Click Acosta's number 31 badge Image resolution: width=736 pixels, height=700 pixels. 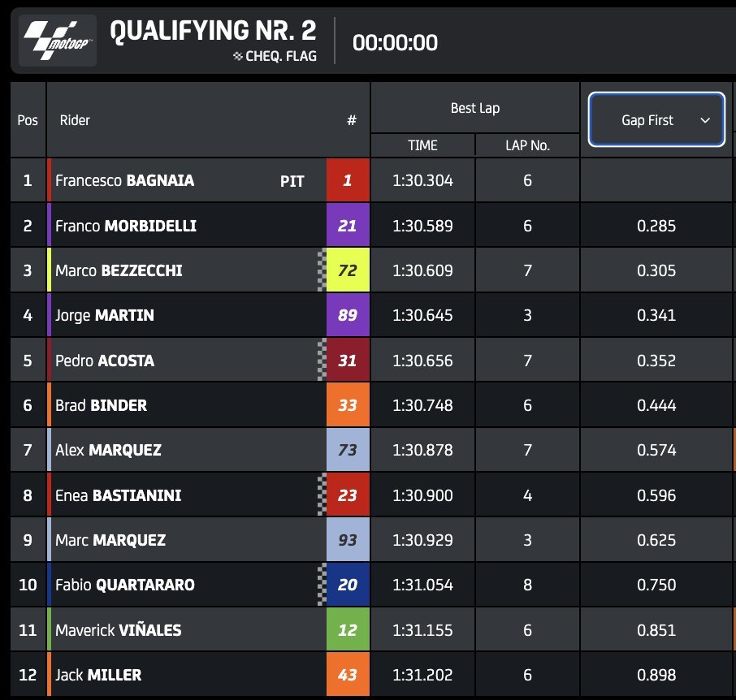348,361
